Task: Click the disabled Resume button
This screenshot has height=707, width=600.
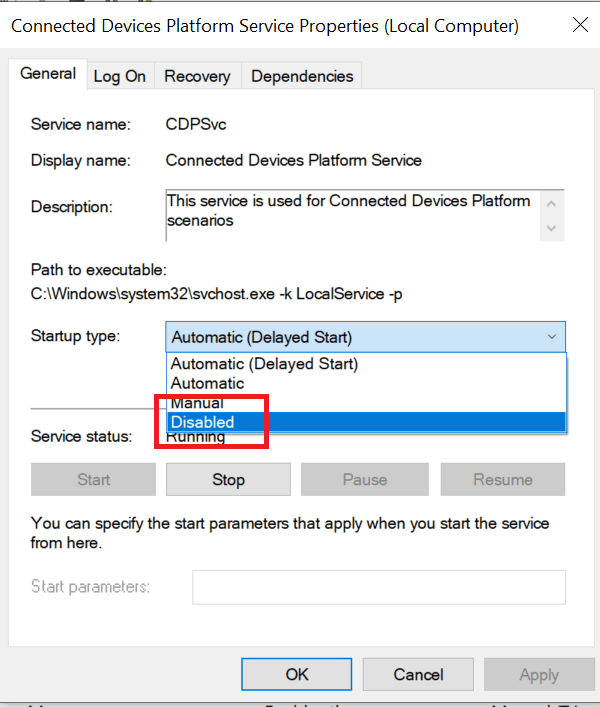Action: click(503, 479)
